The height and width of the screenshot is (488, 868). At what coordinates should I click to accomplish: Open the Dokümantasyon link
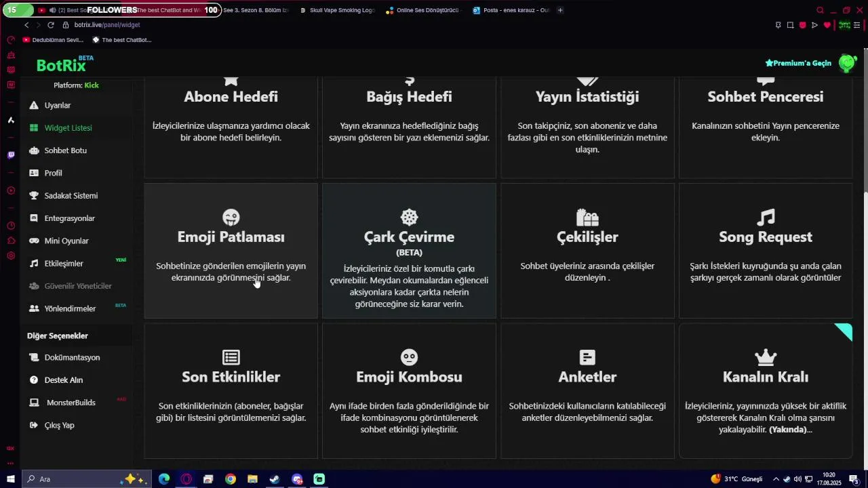72,358
